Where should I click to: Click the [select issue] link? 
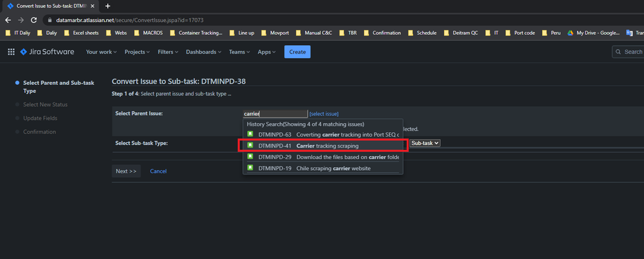[324, 114]
